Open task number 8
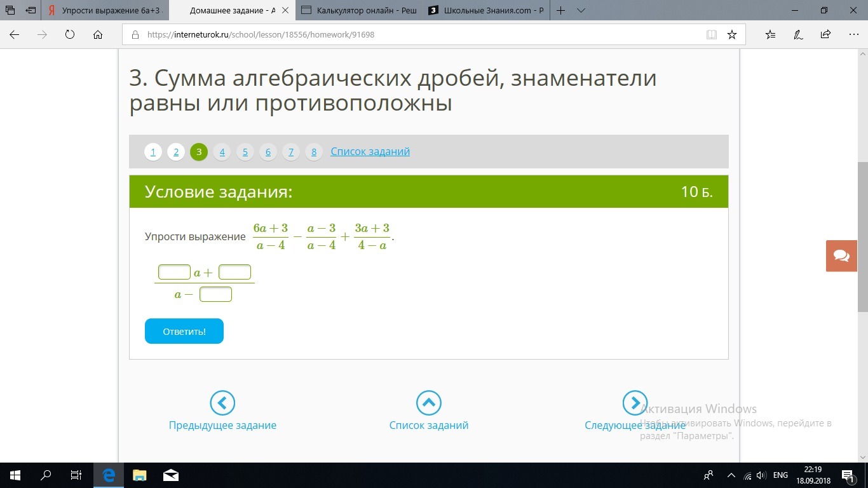The height and width of the screenshot is (488, 868). tap(314, 152)
